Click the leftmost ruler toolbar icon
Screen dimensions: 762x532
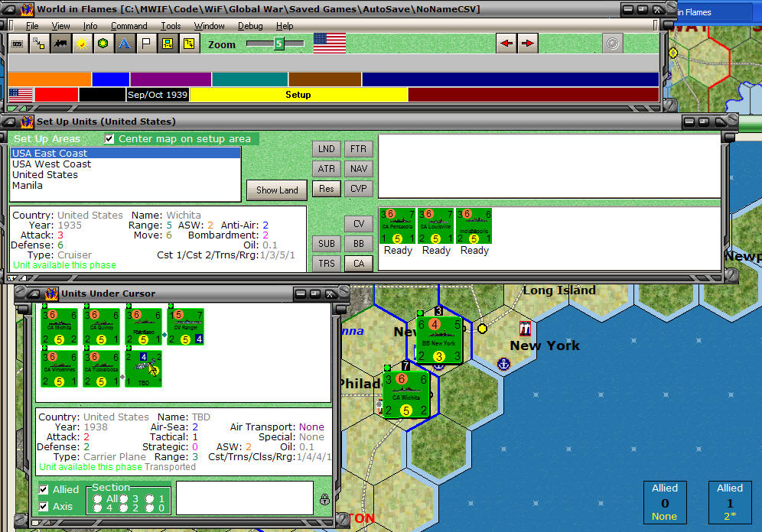coord(18,44)
